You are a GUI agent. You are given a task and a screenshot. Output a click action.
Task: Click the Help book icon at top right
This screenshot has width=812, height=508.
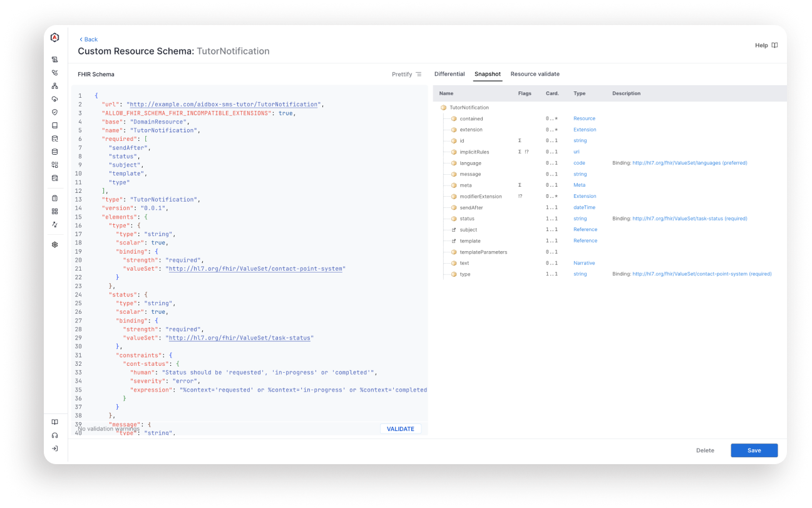[x=774, y=46]
